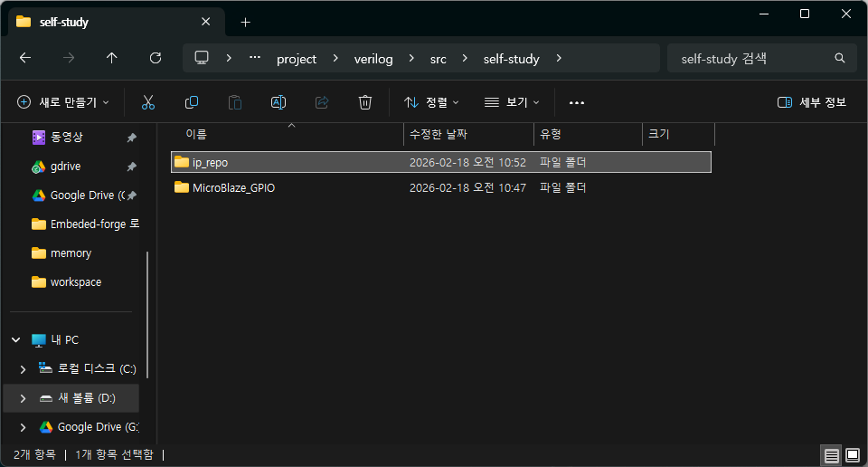The image size is (868, 467).
Task: Click the Copy icon in toolbar
Action: point(192,102)
